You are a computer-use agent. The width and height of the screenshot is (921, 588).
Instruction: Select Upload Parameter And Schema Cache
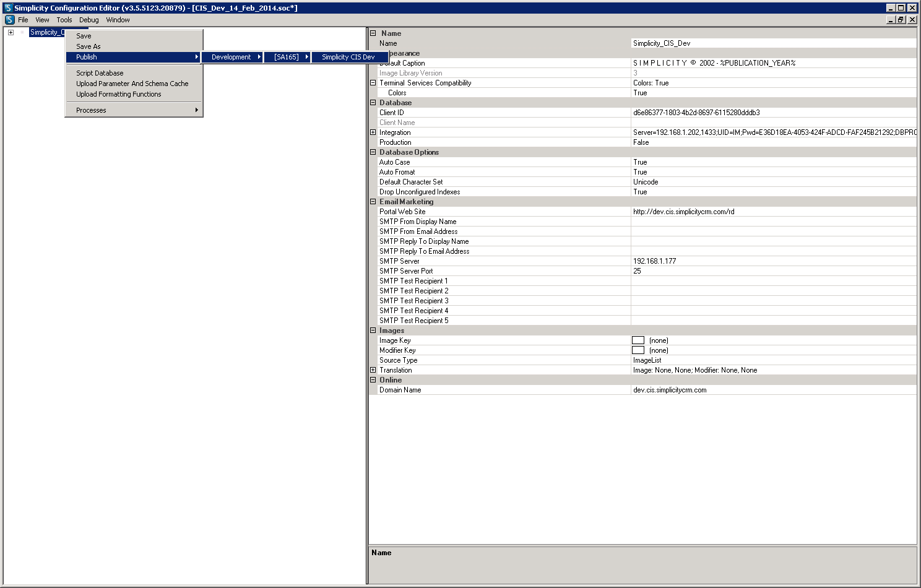134,84
